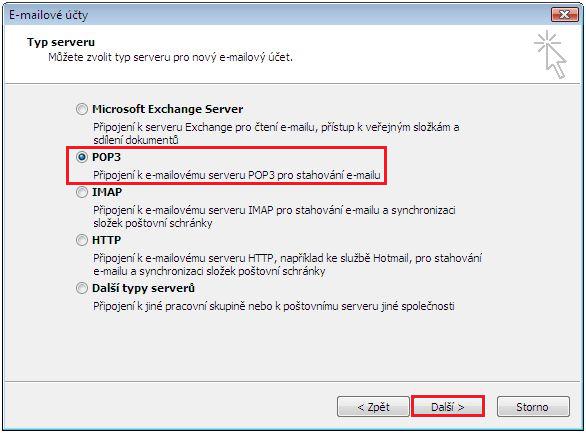
Task: Cancel the wizard with Storno
Action: click(533, 406)
